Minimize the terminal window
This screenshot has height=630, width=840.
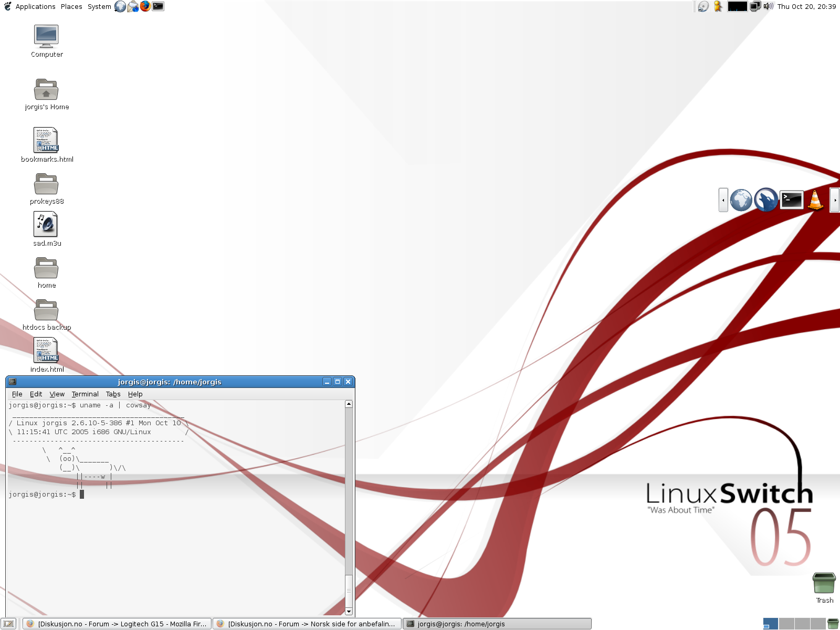click(x=327, y=382)
